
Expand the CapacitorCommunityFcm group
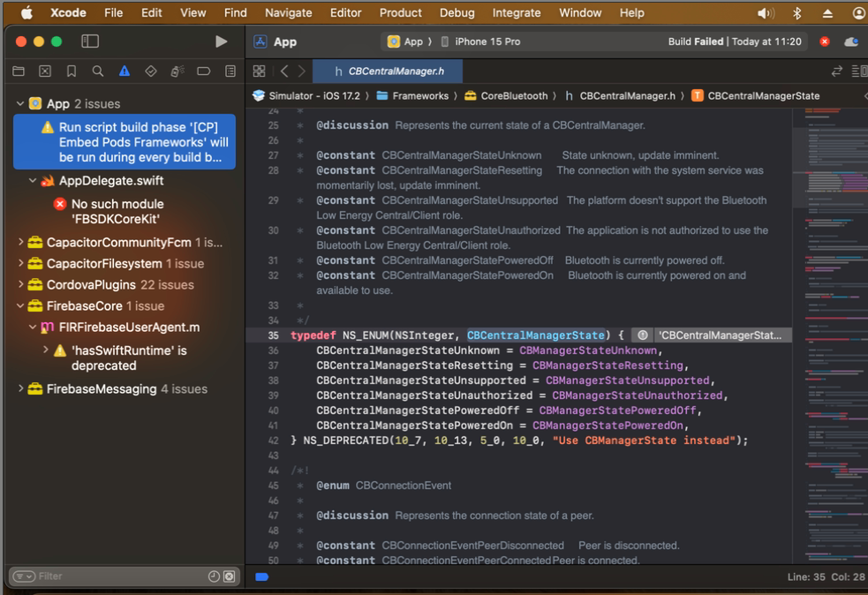(x=20, y=242)
